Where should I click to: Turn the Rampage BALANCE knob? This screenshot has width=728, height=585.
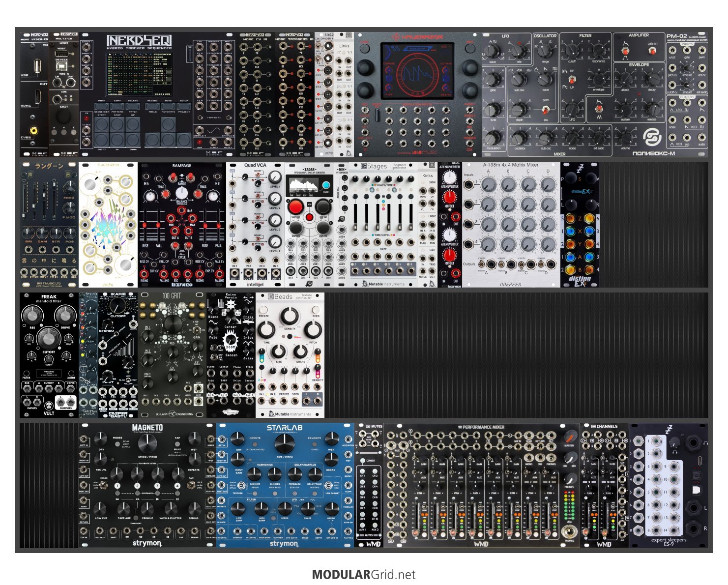coord(182,193)
